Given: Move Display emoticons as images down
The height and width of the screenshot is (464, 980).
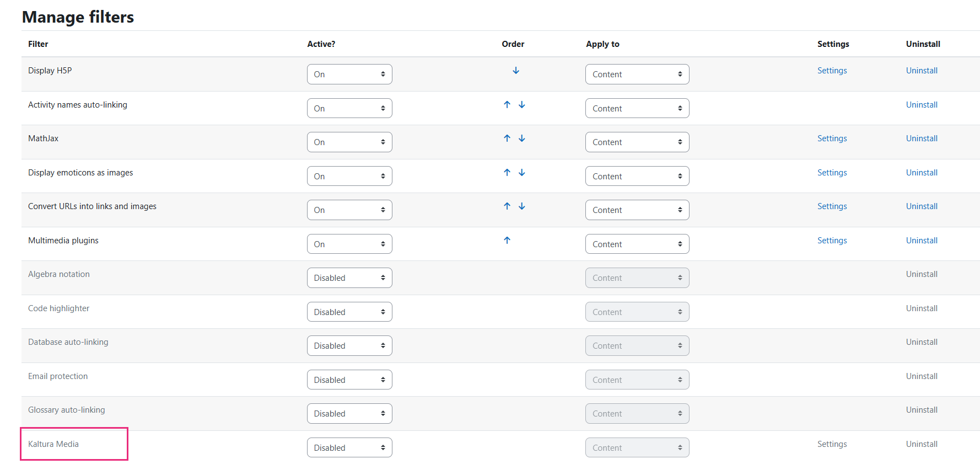Looking at the screenshot, I should tap(522, 173).
